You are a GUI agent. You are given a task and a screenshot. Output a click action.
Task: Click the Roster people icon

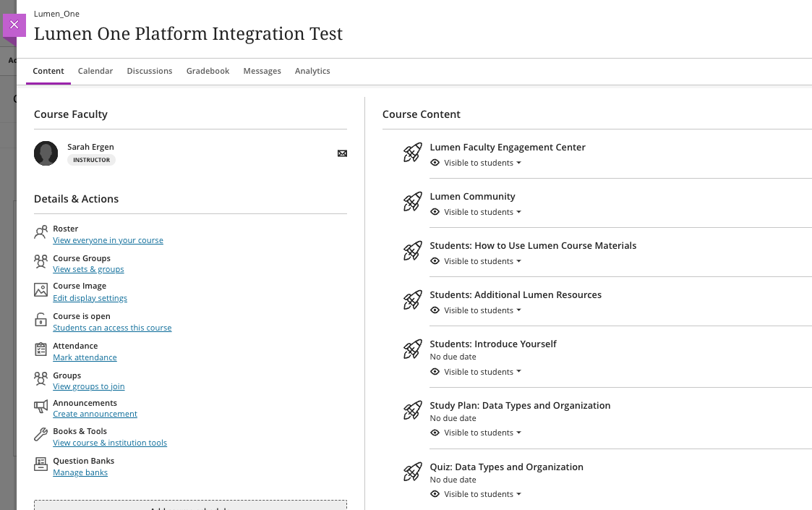point(40,233)
